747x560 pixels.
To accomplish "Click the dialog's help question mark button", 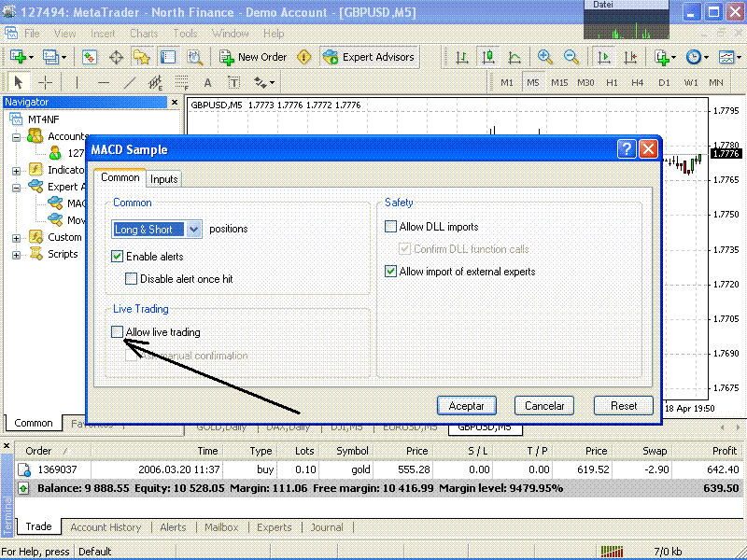I will pyautogui.click(x=626, y=149).
